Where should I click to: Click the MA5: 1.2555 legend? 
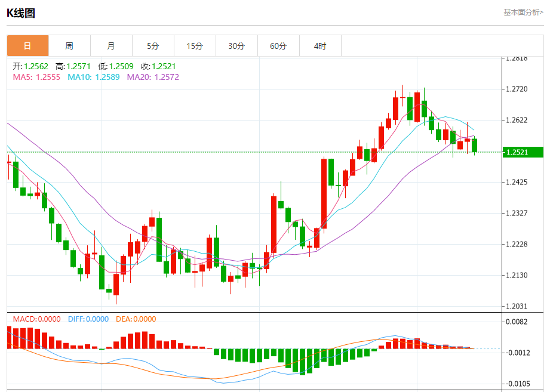click(x=36, y=77)
